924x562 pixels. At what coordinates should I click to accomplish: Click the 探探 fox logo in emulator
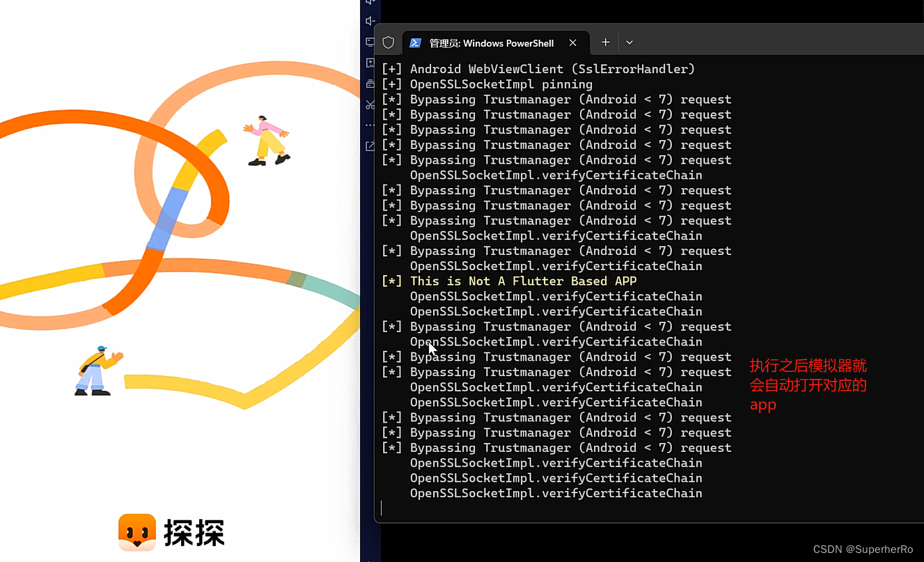(136, 532)
